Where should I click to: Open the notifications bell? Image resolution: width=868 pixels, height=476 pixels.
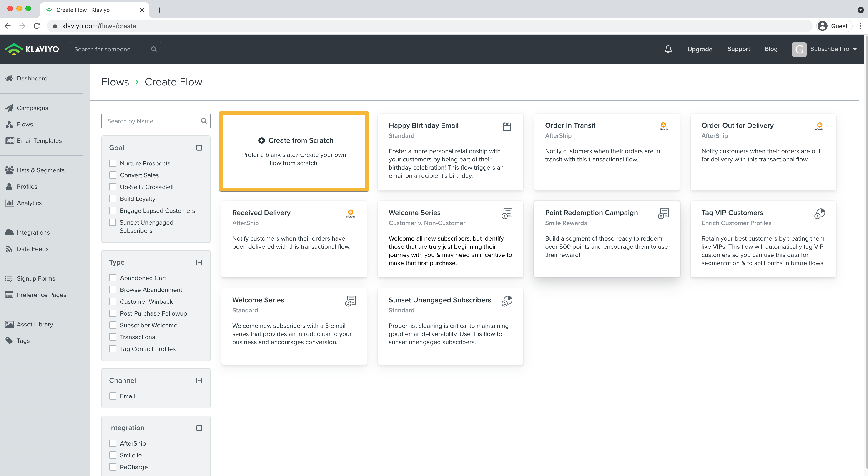pyautogui.click(x=668, y=49)
